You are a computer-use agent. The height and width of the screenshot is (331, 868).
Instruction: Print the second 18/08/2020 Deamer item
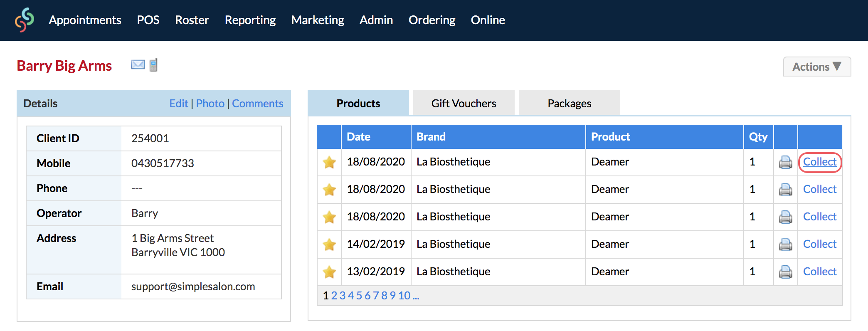point(785,190)
